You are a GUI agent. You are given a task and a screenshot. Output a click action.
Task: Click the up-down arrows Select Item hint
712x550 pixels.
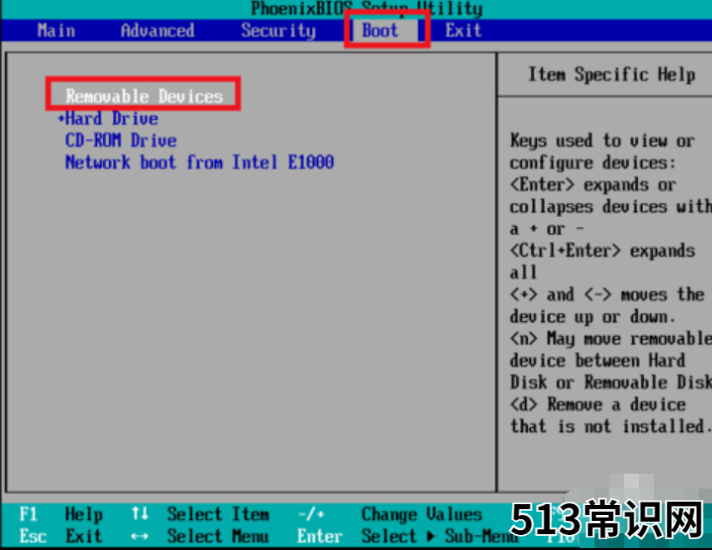pyautogui.click(x=200, y=514)
